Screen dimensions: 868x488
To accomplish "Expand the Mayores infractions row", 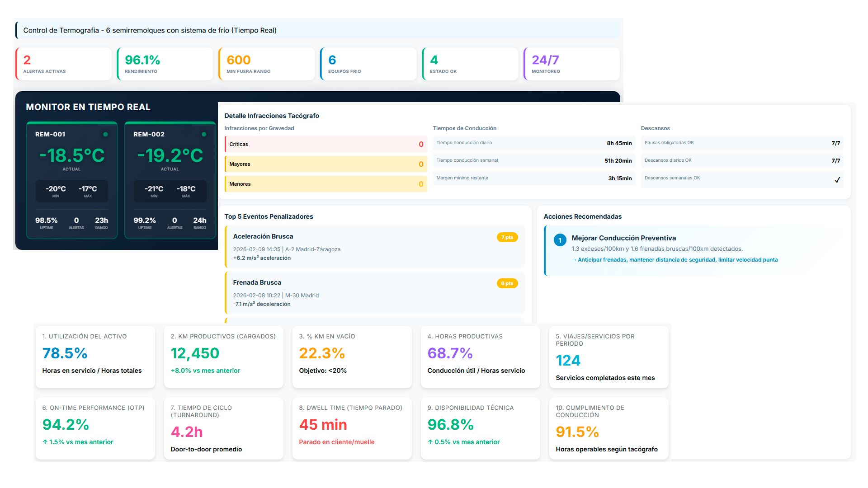I will [326, 164].
